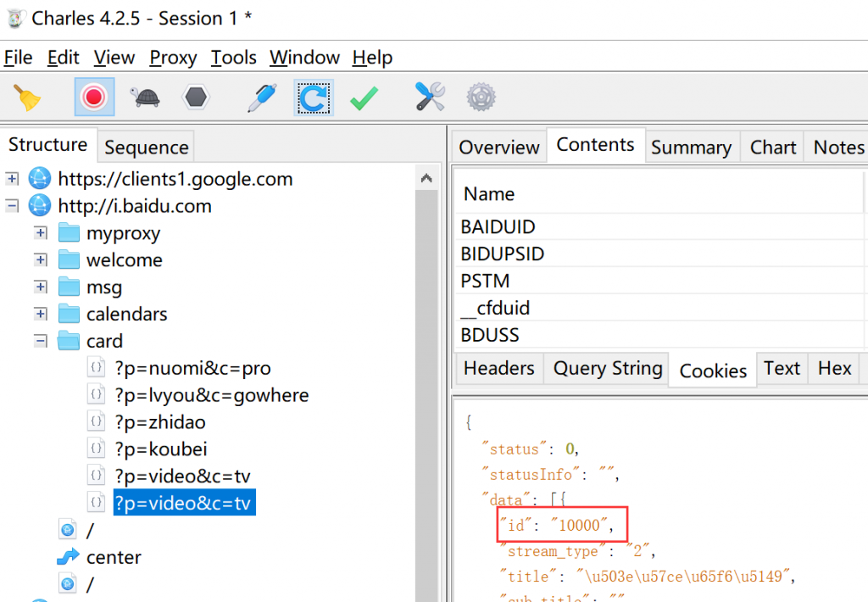Toggle breakpoints with the hexagon icon
This screenshot has width=868, height=602.
click(196, 98)
